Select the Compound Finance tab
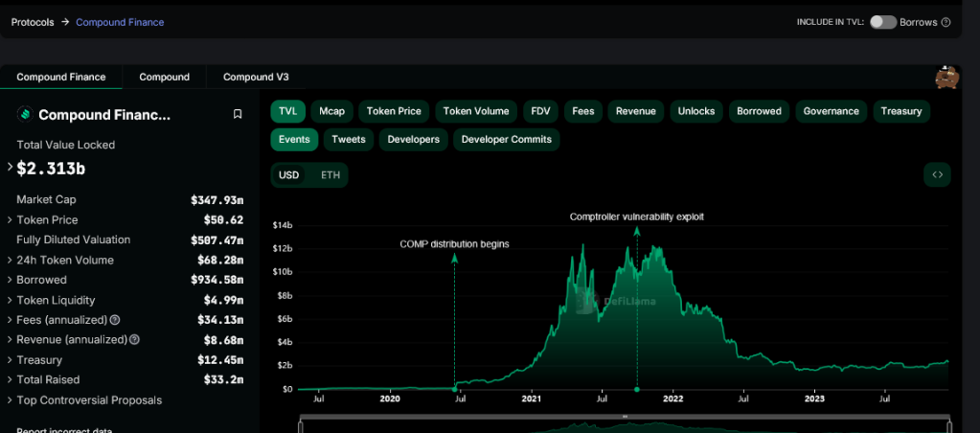Image resolution: width=980 pixels, height=433 pixels. (x=61, y=77)
